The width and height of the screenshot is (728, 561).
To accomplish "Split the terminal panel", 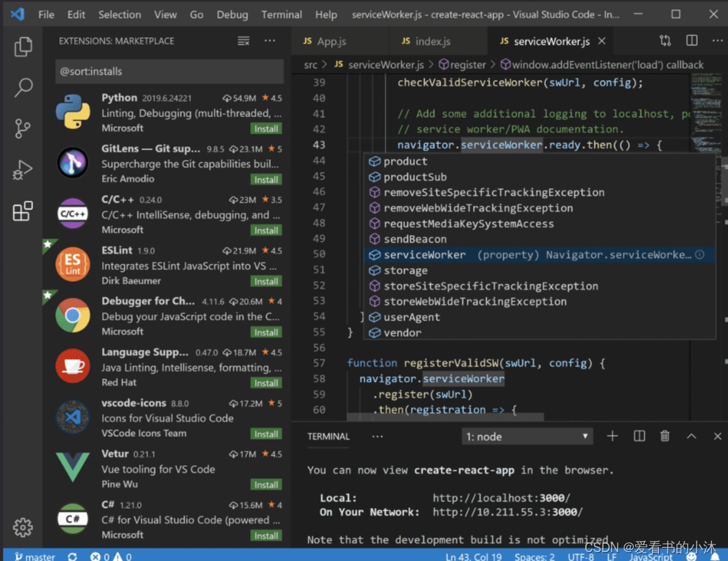I will pos(639,436).
